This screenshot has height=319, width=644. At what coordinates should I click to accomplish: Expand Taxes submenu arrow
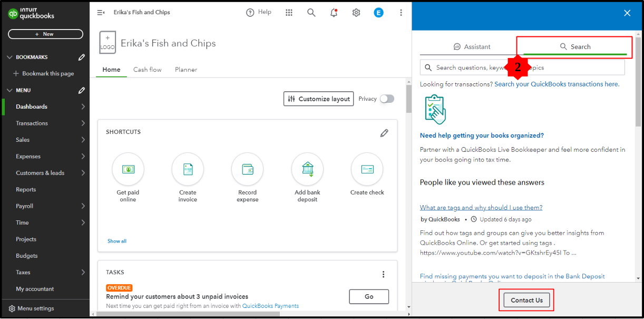click(83, 272)
